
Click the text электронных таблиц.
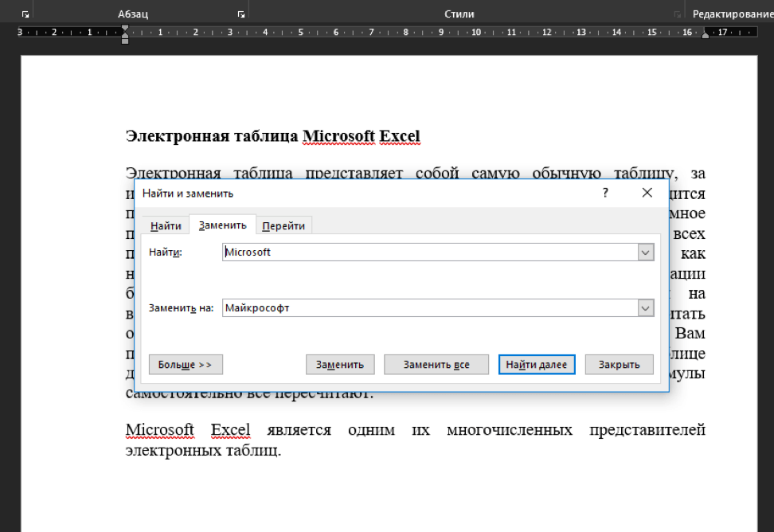[203, 450]
